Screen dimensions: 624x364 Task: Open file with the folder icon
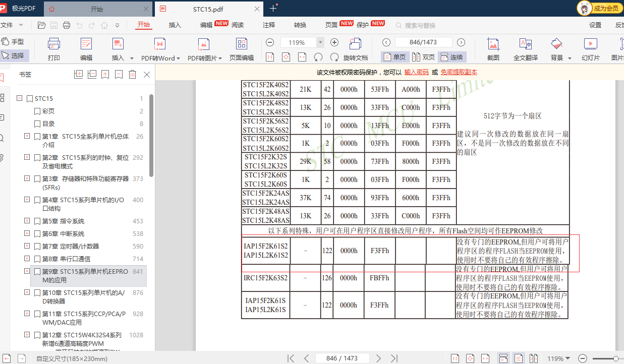click(42, 25)
